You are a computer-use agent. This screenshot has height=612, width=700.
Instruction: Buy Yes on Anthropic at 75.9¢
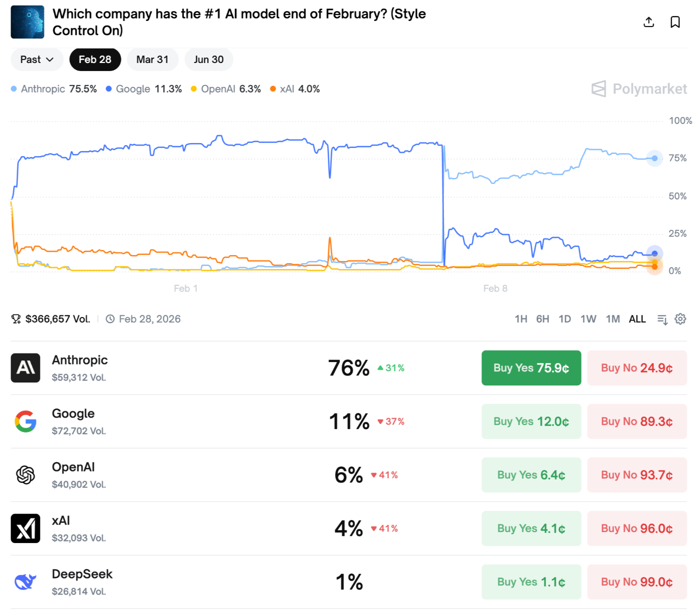pyautogui.click(x=531, y=368)
